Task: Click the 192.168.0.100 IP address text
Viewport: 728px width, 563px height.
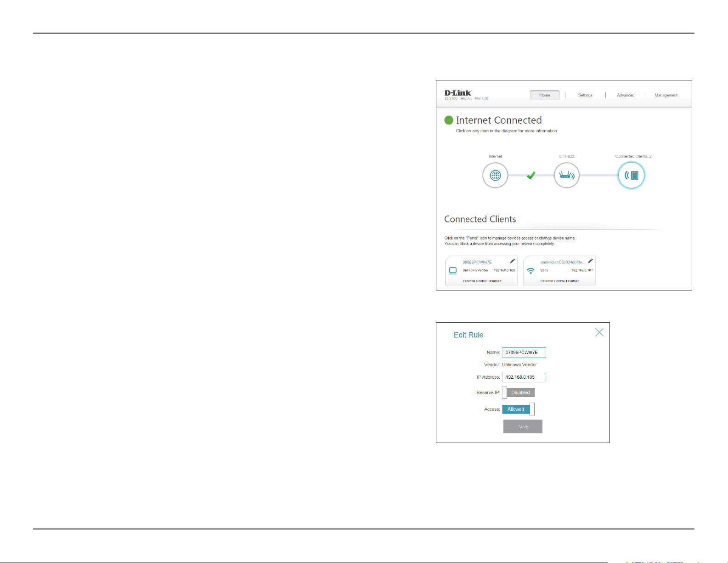Action: coord(504,270)
